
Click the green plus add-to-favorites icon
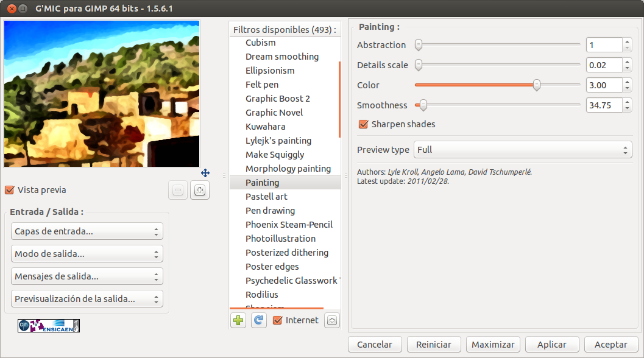[x=238, y=320]
